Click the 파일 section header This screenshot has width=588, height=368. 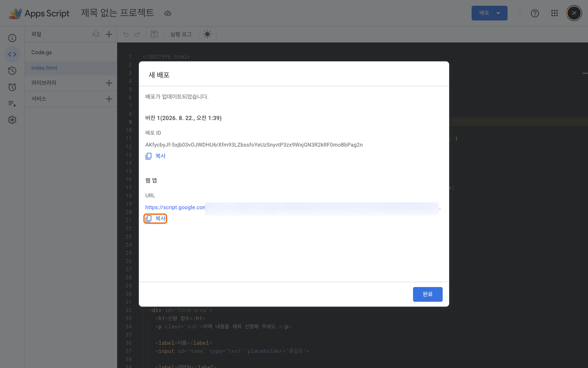click(x=36, y=34)
